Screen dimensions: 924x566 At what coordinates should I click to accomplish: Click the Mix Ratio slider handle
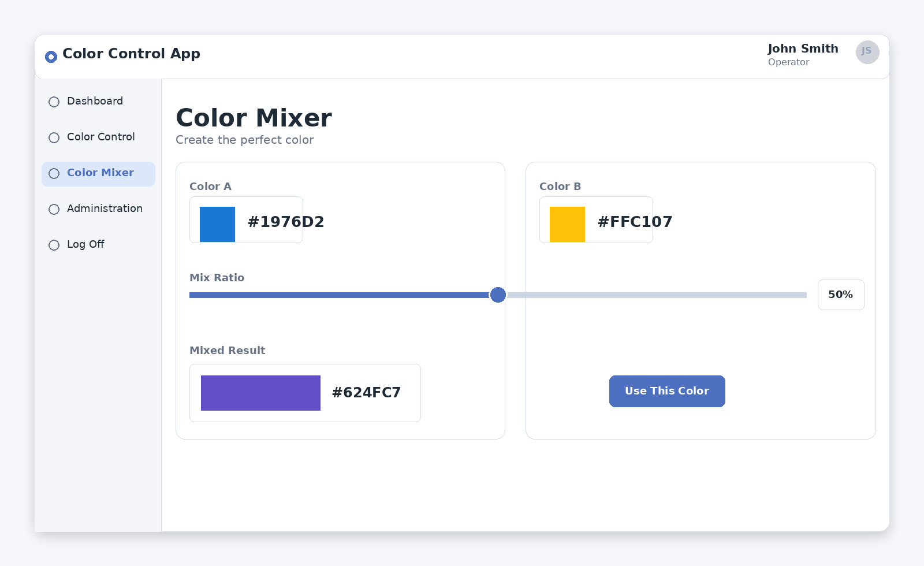point(498,295)
